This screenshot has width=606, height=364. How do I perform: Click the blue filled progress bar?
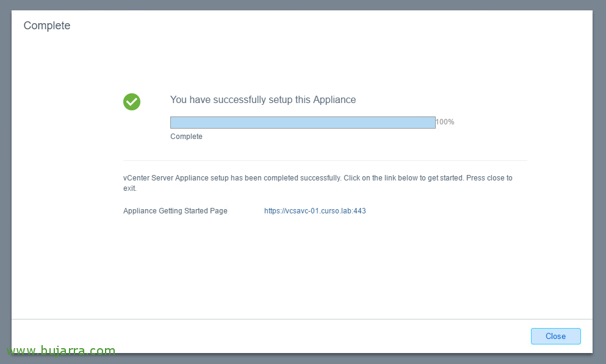[303, 123]
